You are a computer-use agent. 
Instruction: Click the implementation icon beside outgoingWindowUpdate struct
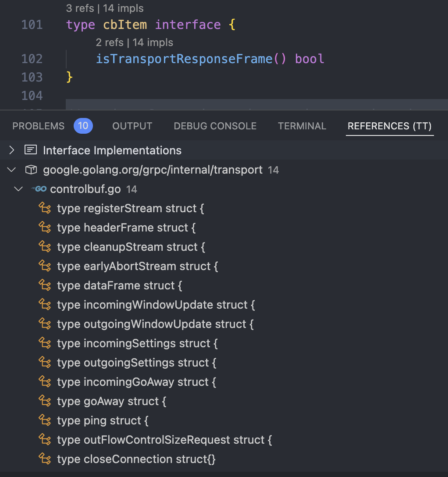[x=45, y=324]
